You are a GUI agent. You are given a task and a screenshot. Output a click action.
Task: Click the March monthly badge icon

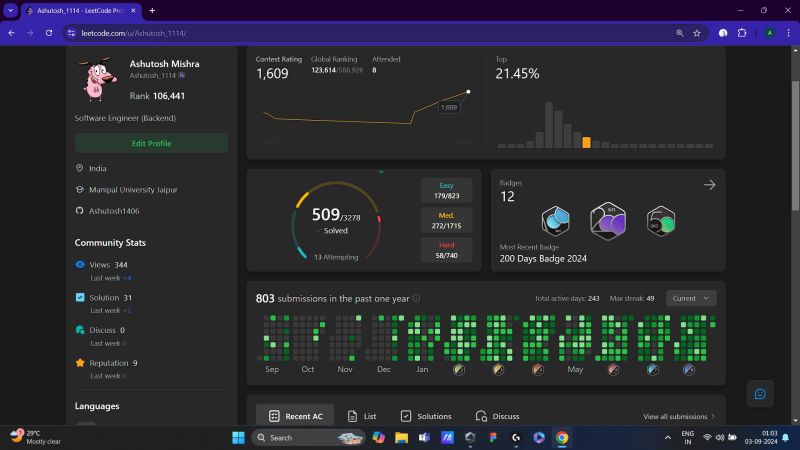pos(498,369)
